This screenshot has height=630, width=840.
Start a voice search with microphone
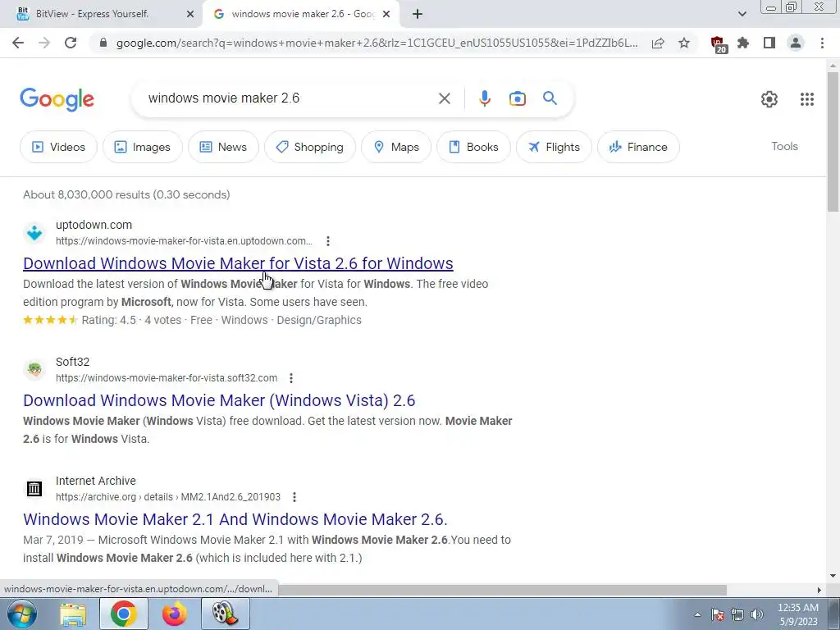click(x=484, y=98)
